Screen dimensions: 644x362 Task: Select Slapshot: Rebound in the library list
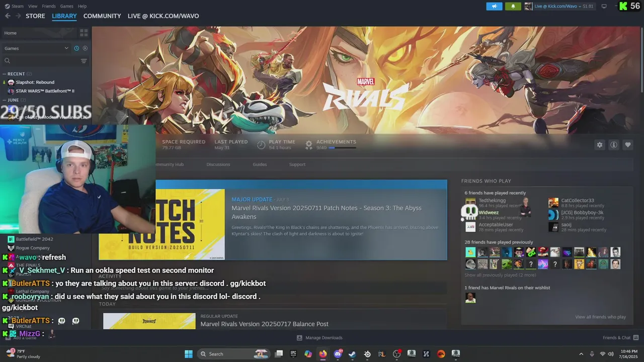[35, 82]
